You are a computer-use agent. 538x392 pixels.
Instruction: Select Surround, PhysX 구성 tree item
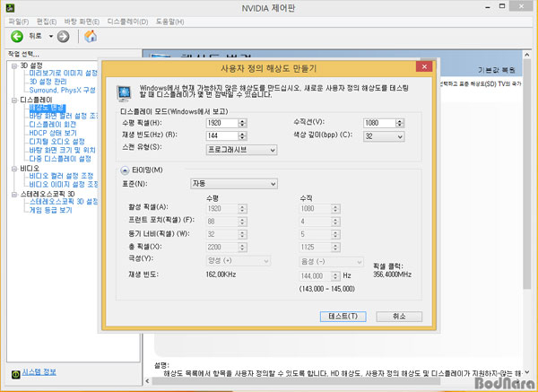click(62, 91)
